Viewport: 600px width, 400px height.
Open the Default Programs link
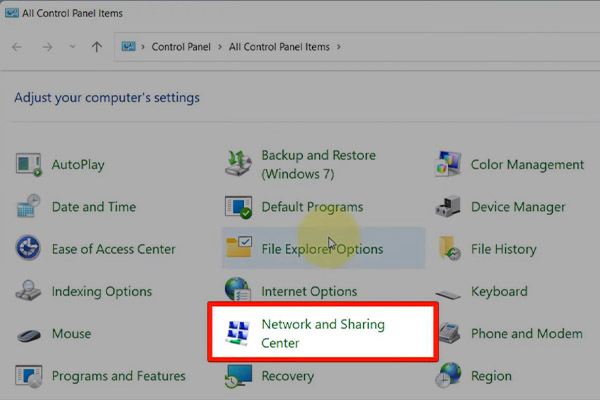(x=312, y=207)
